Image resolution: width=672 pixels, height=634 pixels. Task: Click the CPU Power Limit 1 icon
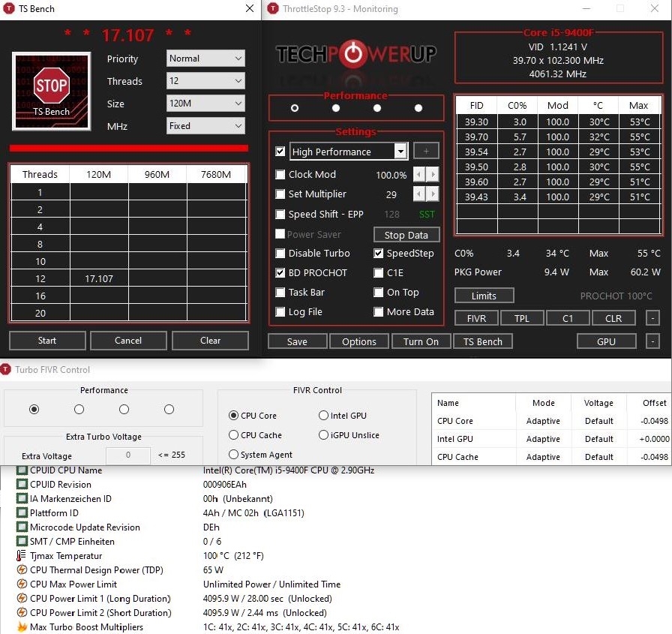tap(22, 598)
